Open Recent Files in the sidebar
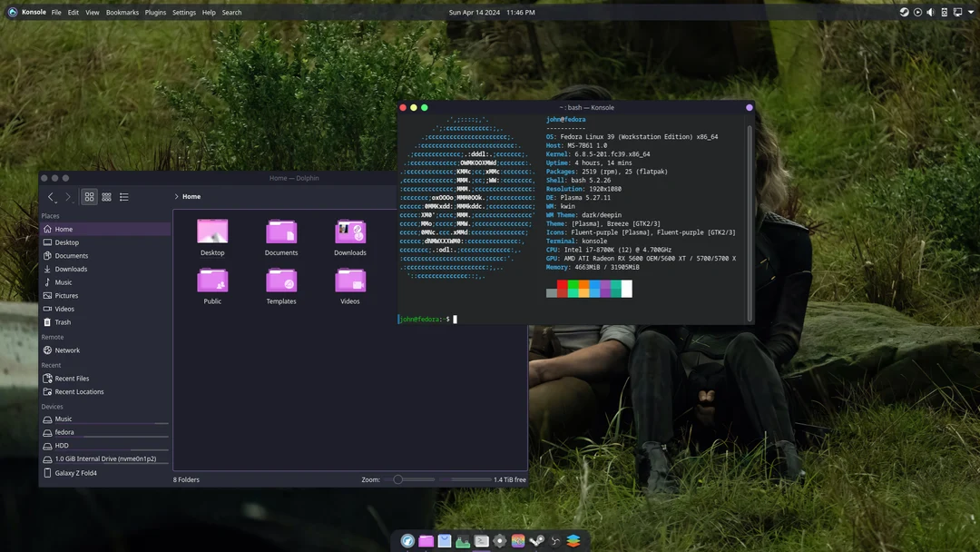 point(69,378)
